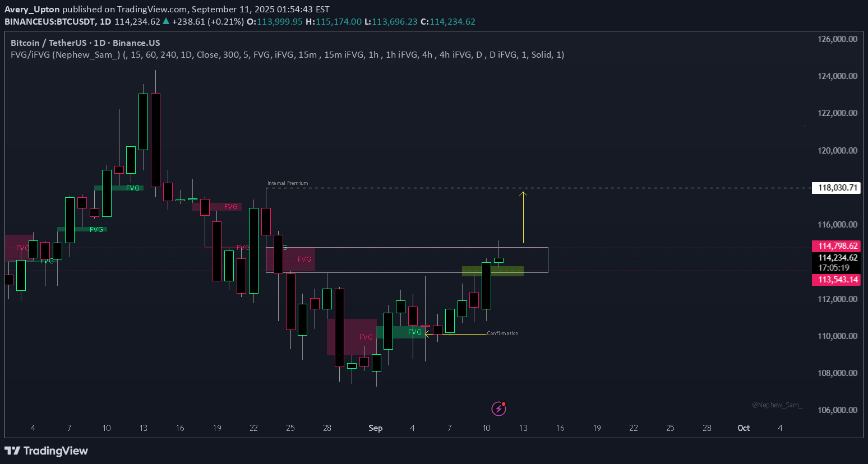The image size is (868, 464).
Task: Click 106,000.00 on the price axis
Action: pyautogui.click(x=837, y=410)
